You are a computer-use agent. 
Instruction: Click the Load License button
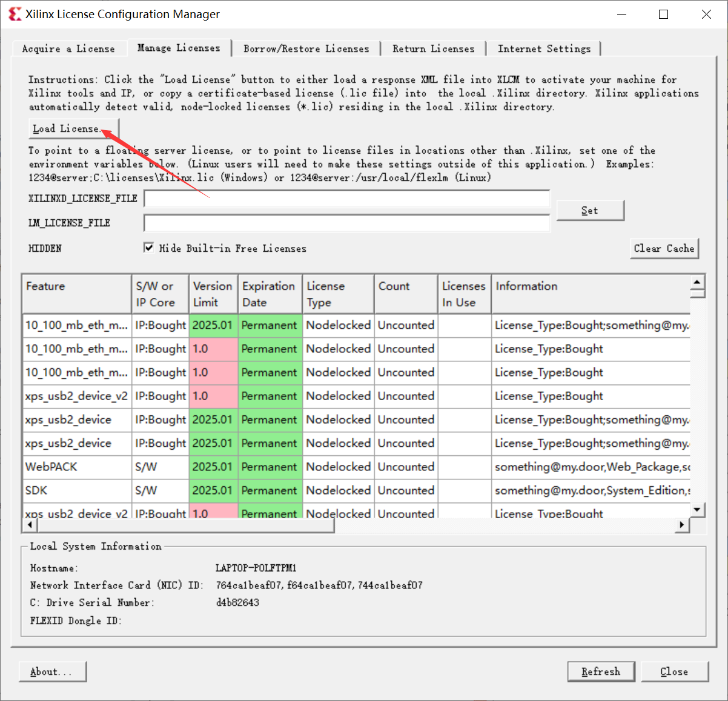coord(73,128)
